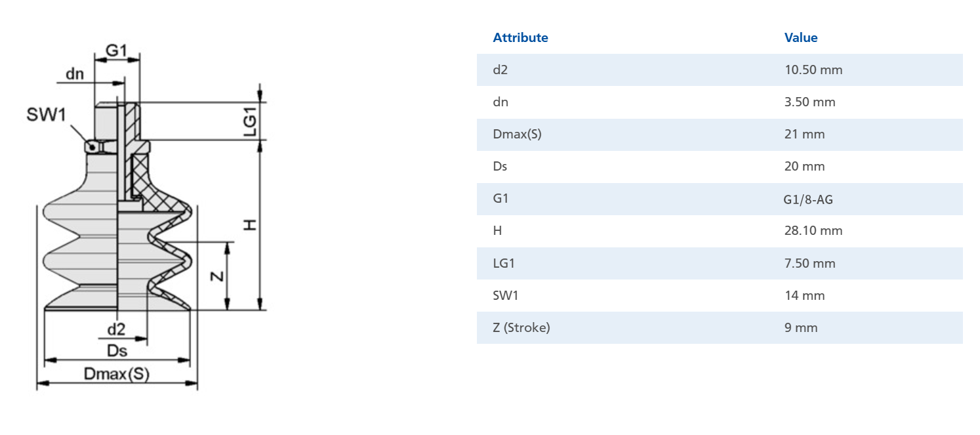Click the Attribute column header
This screenshot has height=435, width=980.
coord(520,38)
